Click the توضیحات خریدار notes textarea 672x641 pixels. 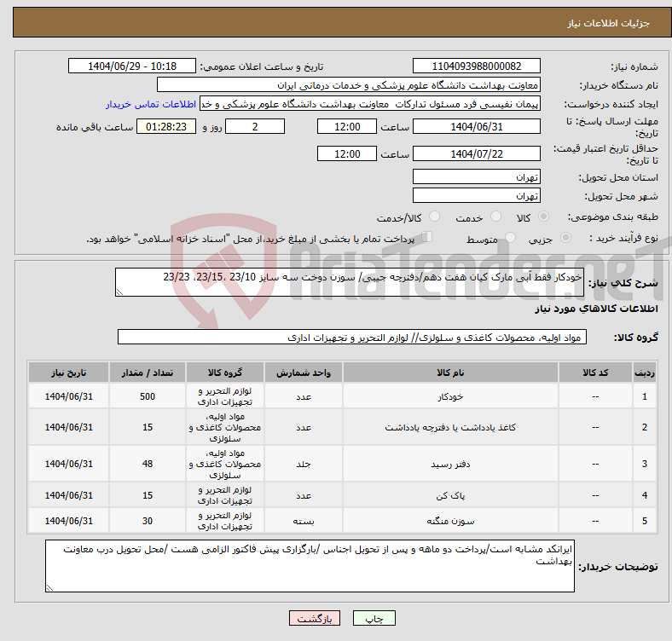(x=310, y=566)
